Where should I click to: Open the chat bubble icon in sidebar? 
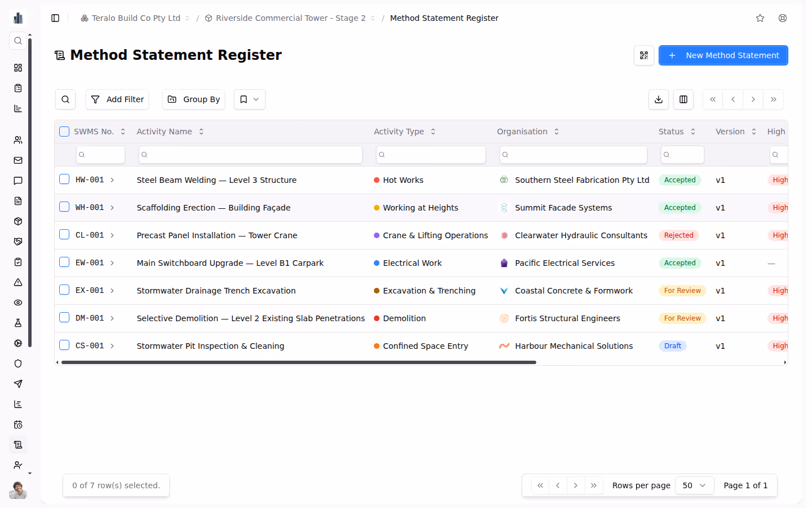pos(18,181)
